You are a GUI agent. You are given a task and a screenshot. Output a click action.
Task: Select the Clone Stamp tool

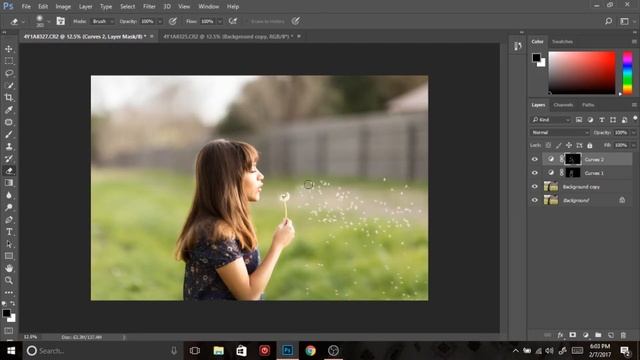coord(9,147)
